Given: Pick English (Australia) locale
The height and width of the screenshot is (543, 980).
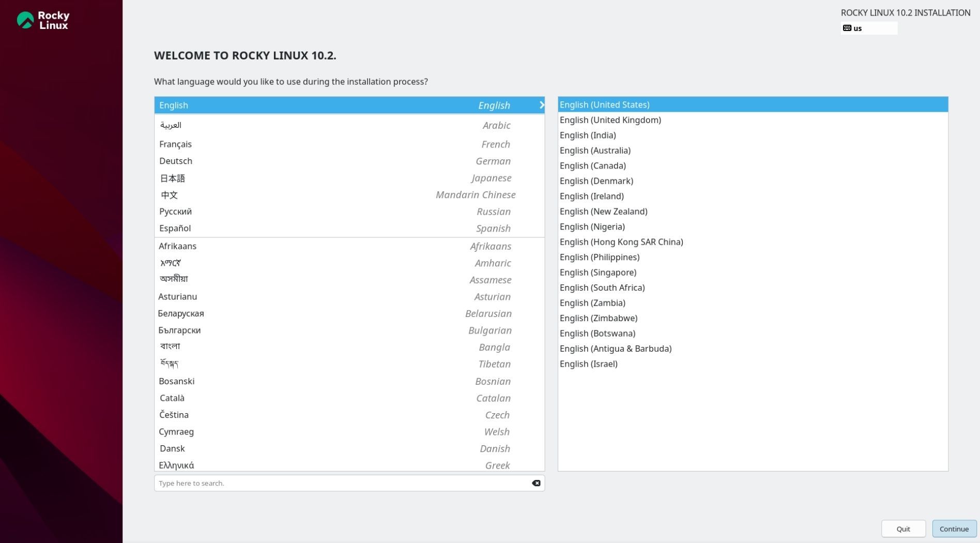Looking at the screenshot, I should (x=753, y=150).
